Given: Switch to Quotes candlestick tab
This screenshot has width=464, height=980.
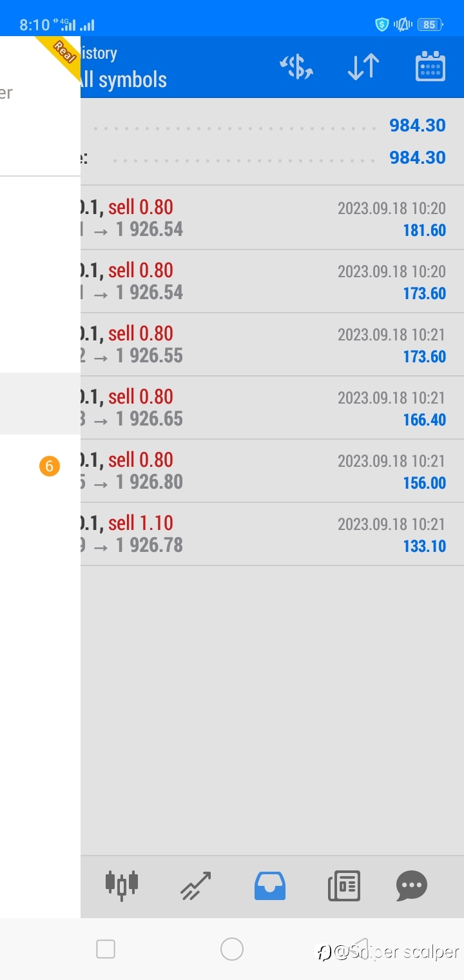Looking at the screenshot, I should (122, 885).
